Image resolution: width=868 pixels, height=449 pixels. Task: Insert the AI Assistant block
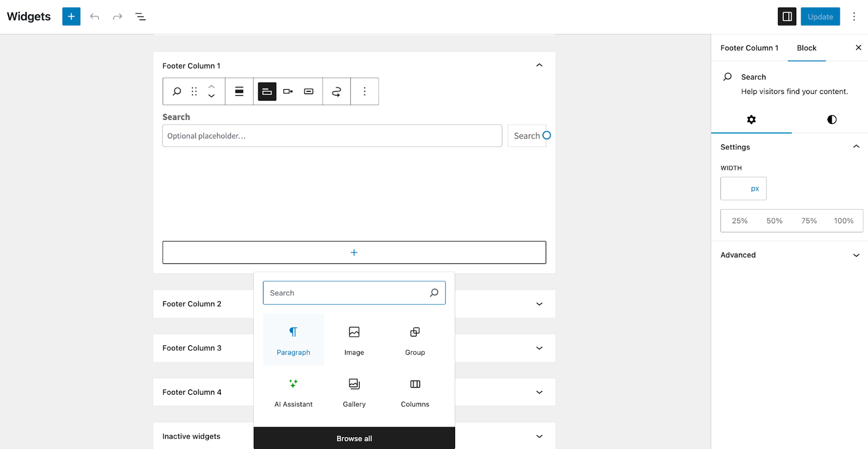(x=293, y=391)
